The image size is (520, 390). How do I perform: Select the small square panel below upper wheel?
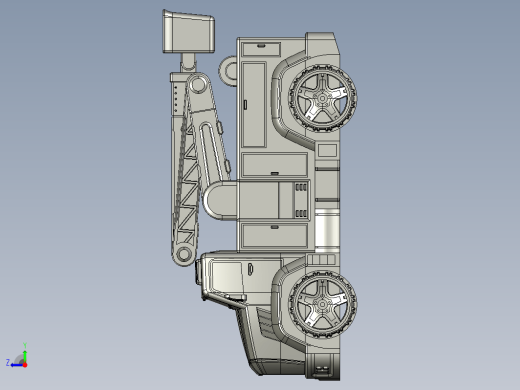(327, 150)
